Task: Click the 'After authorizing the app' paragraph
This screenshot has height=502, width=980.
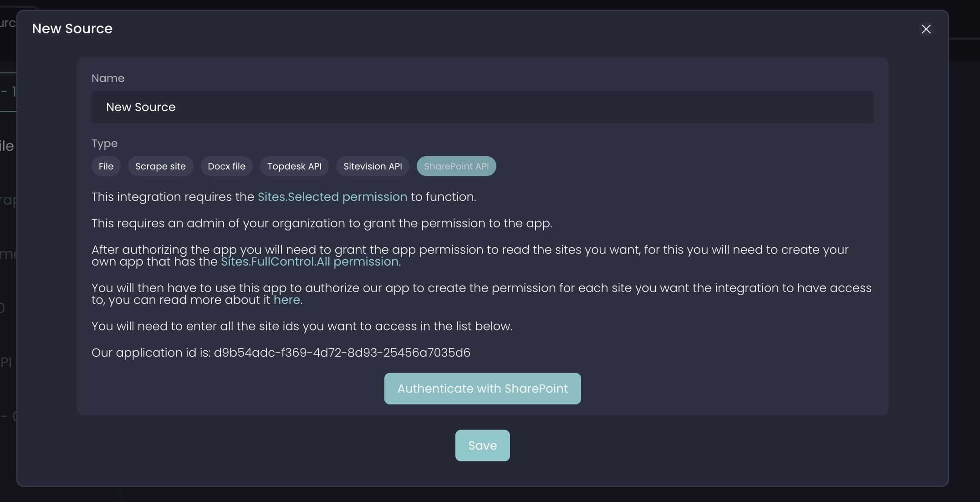Action: pyautogui.click(x=470, y=250)
